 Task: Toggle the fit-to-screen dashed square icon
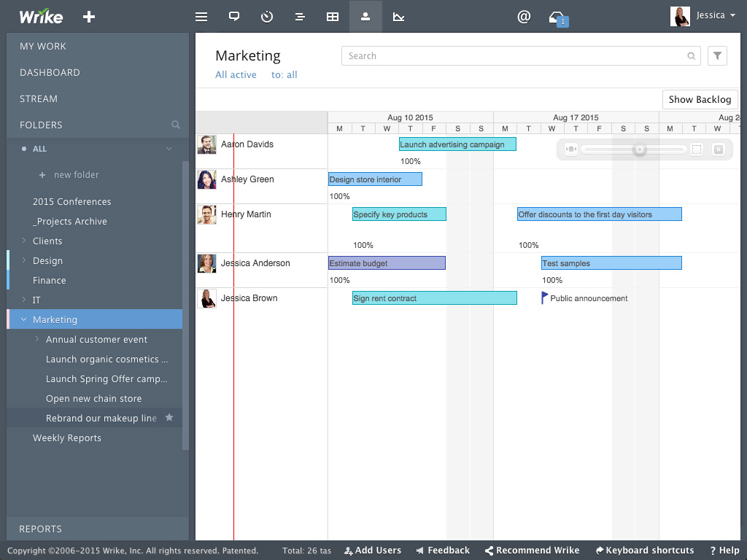[x=697, y=149]
